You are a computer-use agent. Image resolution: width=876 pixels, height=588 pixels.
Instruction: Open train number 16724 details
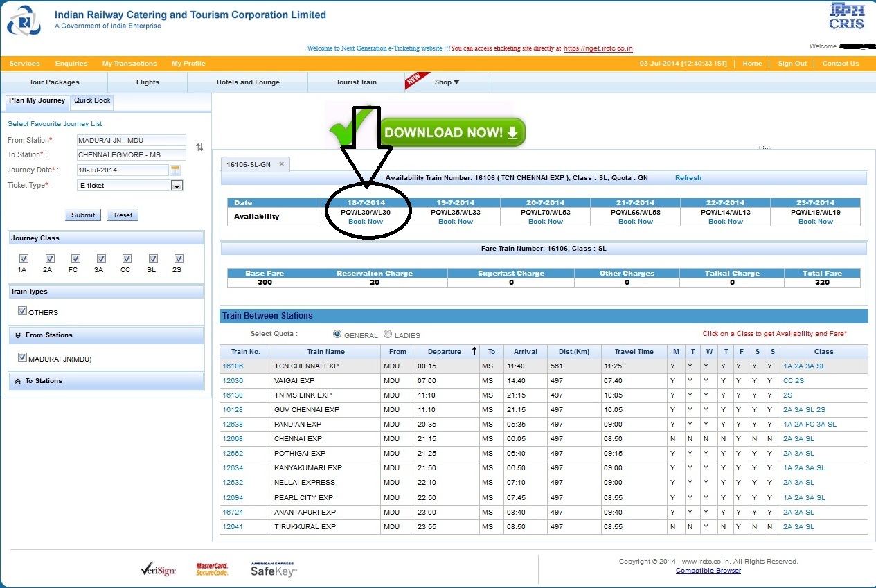click(x=233, y=513)
